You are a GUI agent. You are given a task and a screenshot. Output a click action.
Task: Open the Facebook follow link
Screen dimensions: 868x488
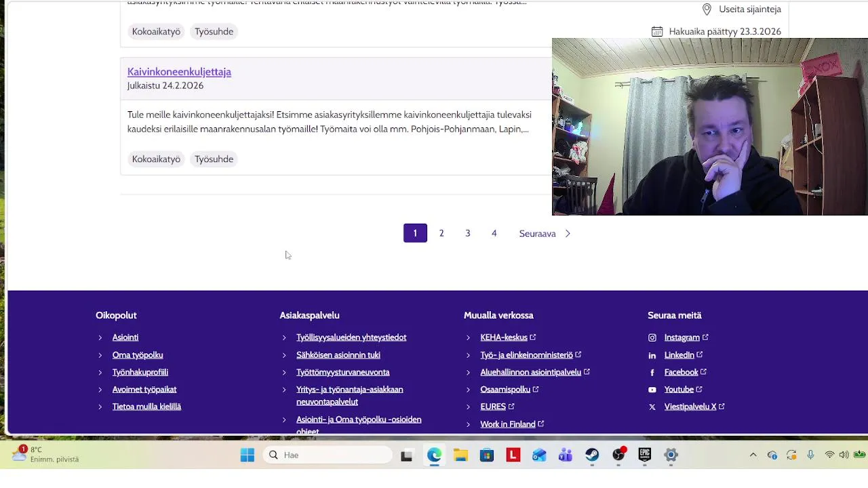(686, 372)
